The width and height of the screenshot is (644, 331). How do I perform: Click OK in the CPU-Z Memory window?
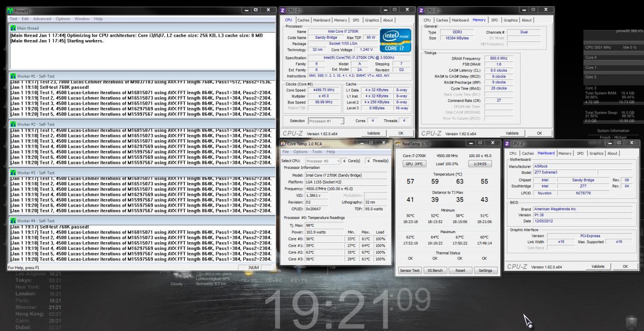click(539, 133)
